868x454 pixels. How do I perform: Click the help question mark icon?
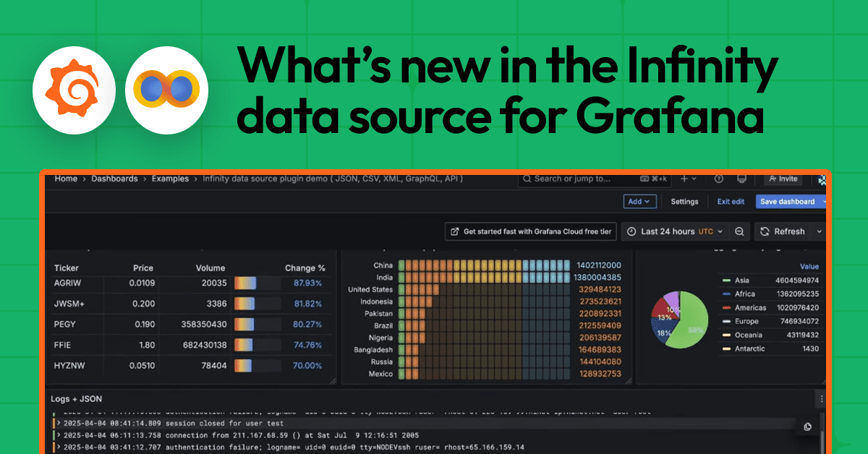coord(719,179)
